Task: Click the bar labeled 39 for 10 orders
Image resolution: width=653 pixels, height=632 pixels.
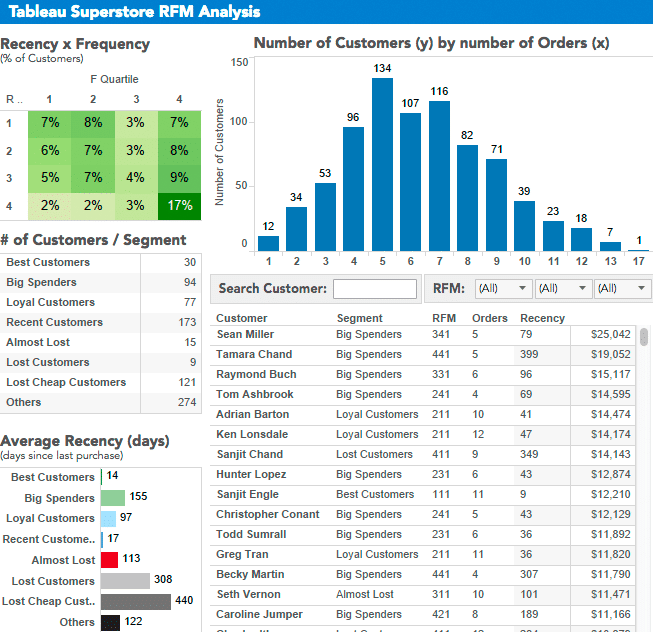Action: pyautogui.click(x=524, y=226)
